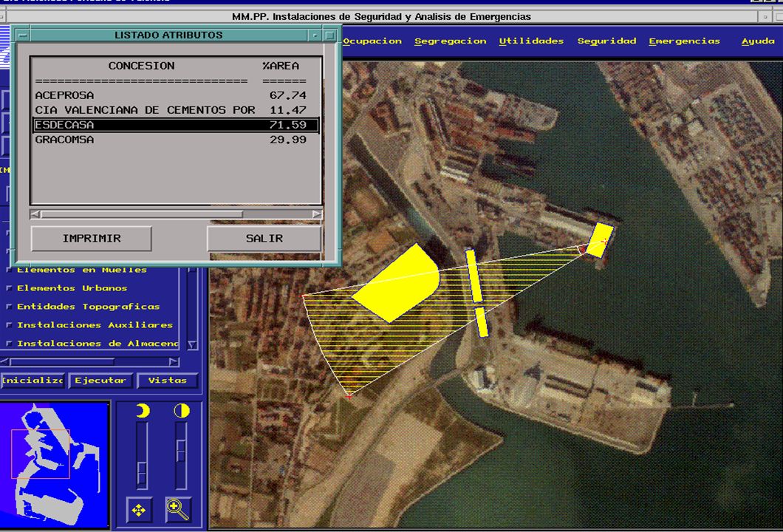
Task: Open the LISTADO ATRIBUTOS window menu button
Action: (x=22, y=35)
